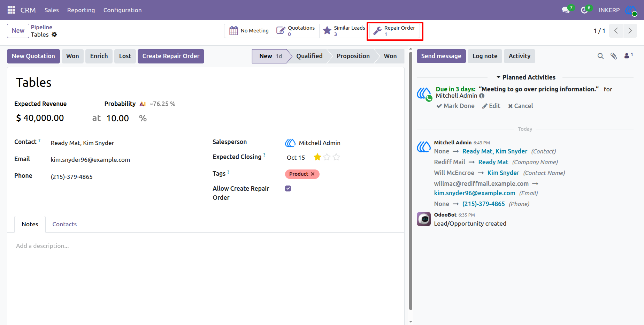Switch to the Contacts tab

click(64, 224)
